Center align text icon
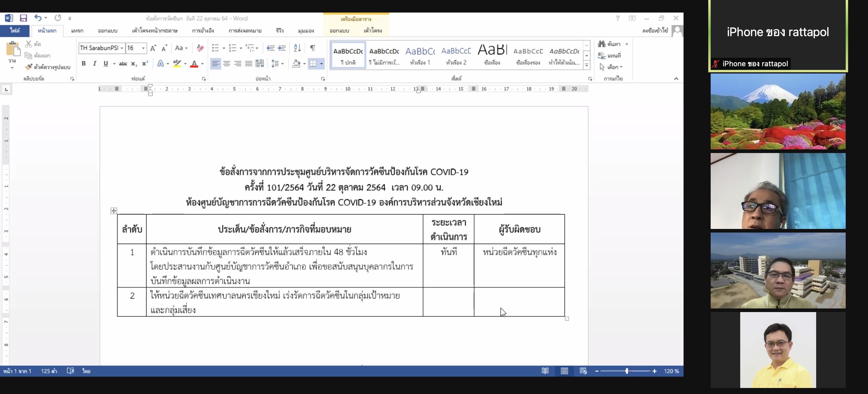This screenshot has height=394, width=868. click(226, 63)
